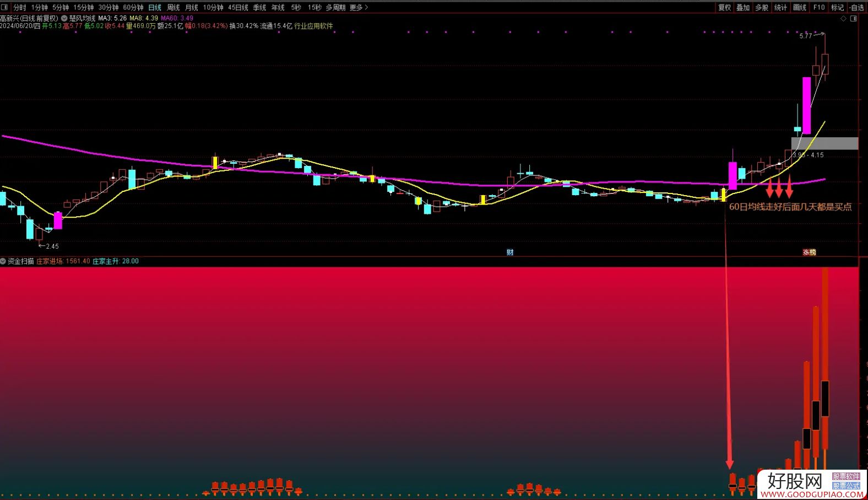The image size is (868, 500).
Task: Click the 2.45 low price label
Action: click(52, 246)
